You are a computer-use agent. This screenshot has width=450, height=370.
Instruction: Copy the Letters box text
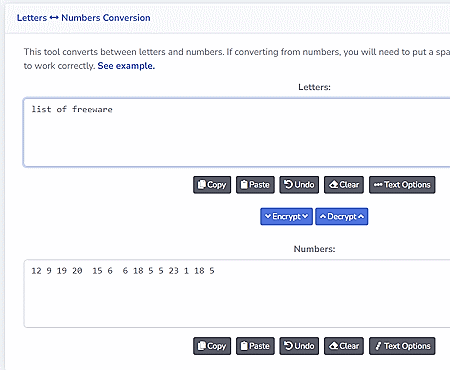coord(212,185)
